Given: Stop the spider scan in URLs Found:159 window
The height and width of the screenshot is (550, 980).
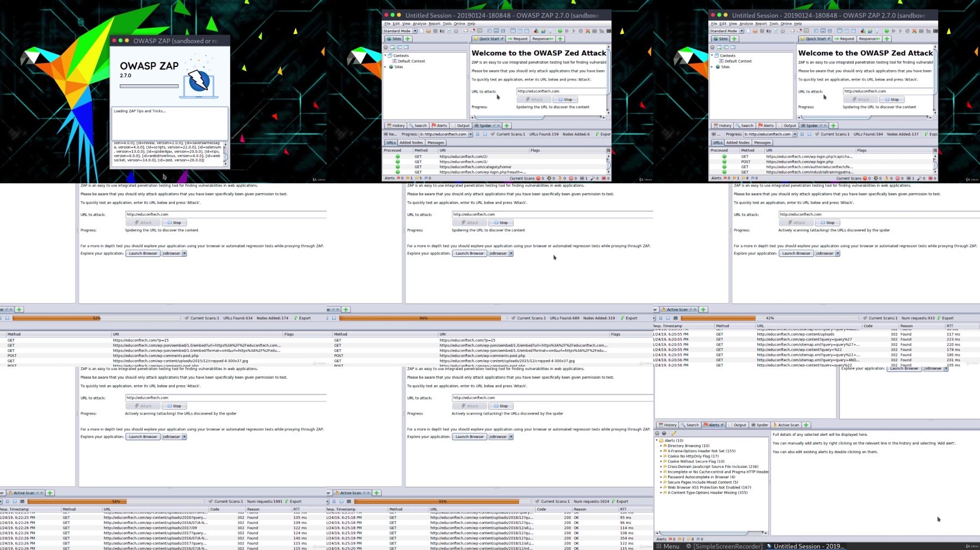Looking at the screenshot, I should pos(485,134).
